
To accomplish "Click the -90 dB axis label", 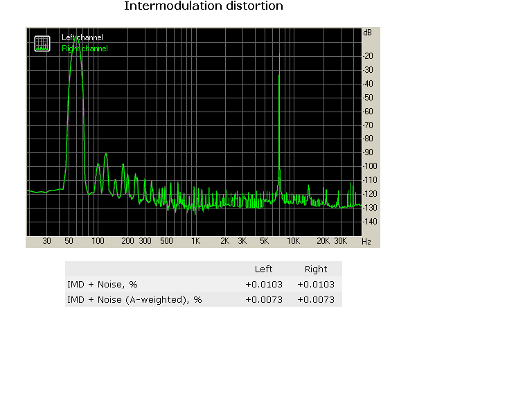I will click(368, 152).
